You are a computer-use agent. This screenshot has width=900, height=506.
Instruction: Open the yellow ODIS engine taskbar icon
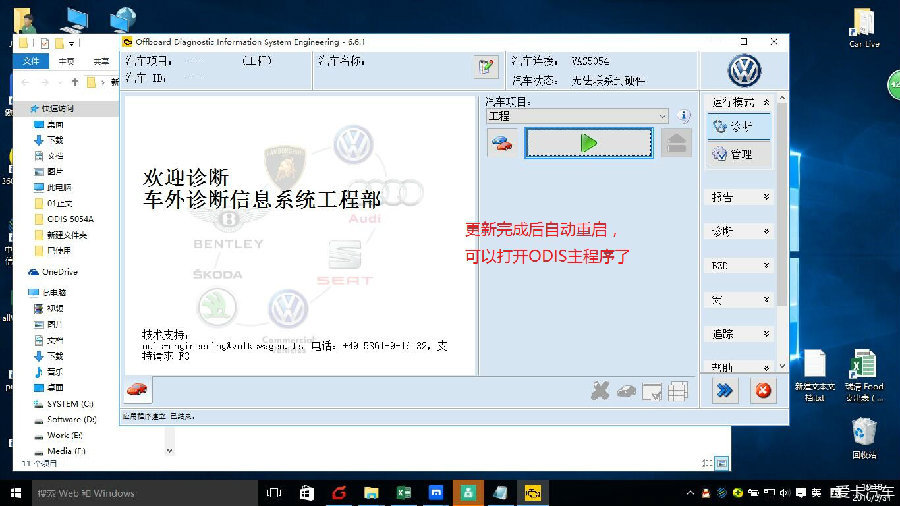tap(533, 493)
